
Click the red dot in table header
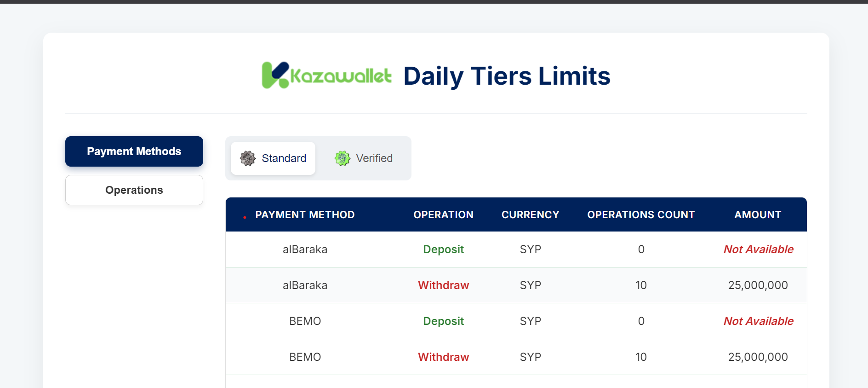(245, 217)
